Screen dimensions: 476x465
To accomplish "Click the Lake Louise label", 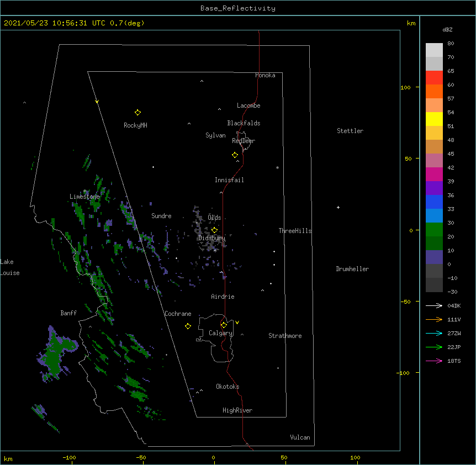I will pos(10,267).
